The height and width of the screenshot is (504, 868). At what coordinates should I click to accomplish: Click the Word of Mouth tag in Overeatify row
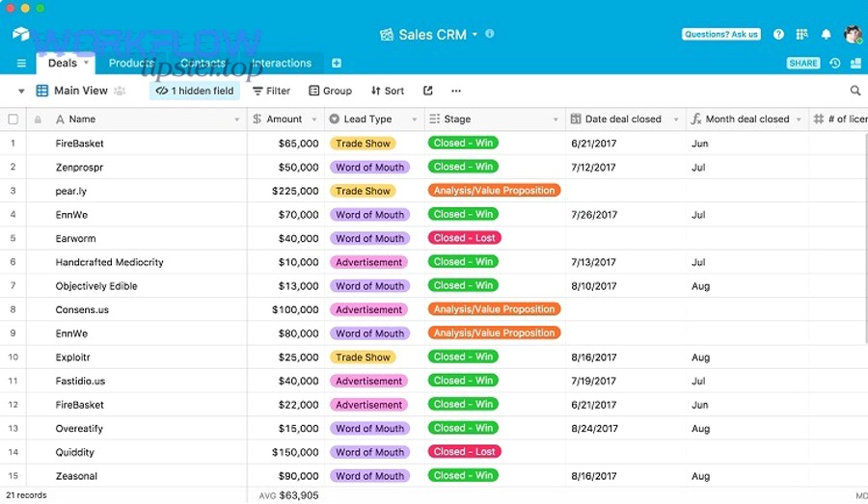tap(369, 428)
